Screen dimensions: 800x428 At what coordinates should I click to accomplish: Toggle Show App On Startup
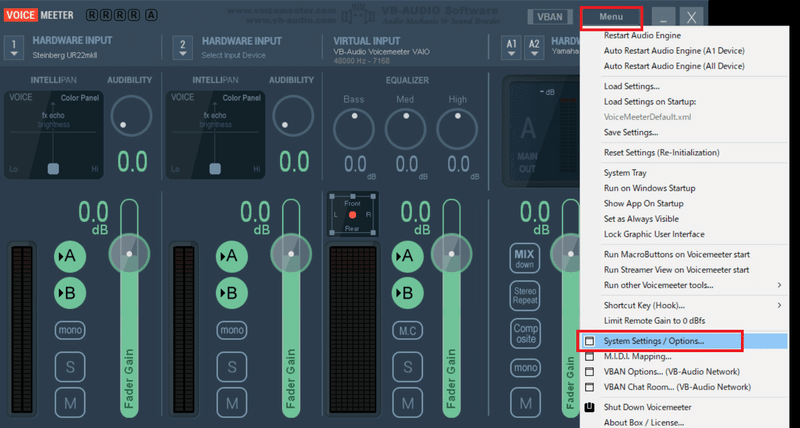(x=644, y=204)
